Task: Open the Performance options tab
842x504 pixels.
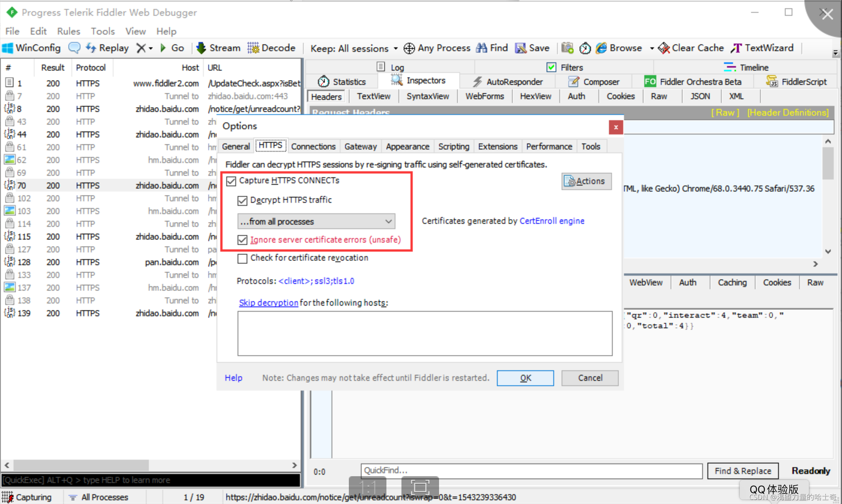Action: pos(549,146)
